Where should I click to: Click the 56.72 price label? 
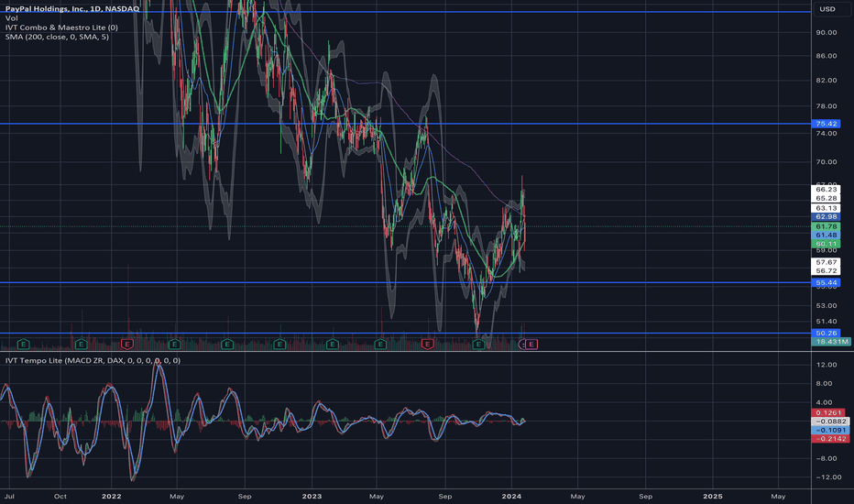826,271
